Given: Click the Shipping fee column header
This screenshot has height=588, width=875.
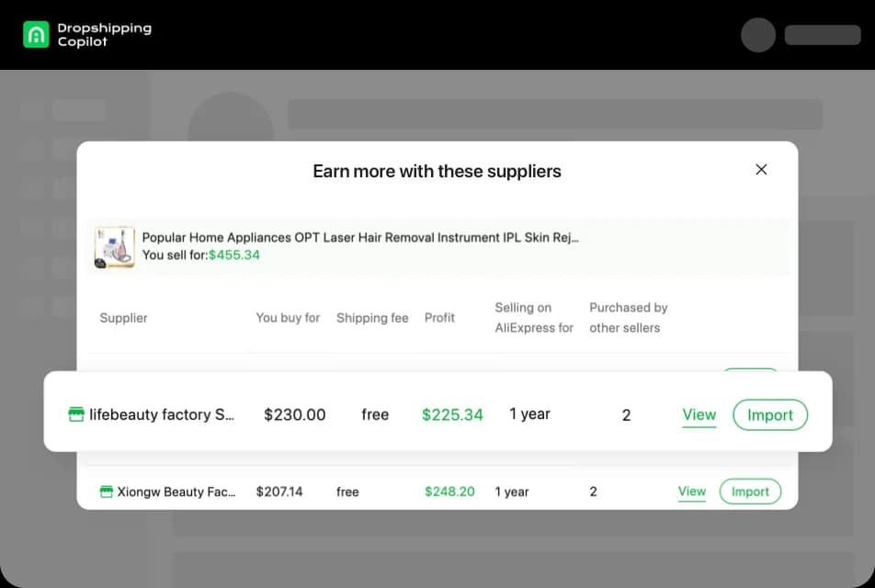Looking at the screenshot, I should [372, 318].
